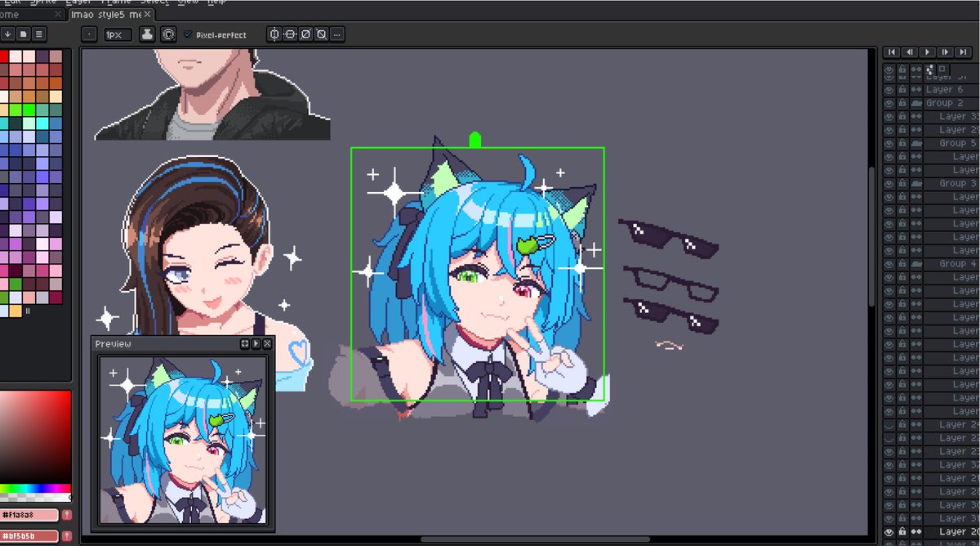Enable vertical symmetry button
The height and width of the screenshot is (546, 980).
(x=290, y=34)
